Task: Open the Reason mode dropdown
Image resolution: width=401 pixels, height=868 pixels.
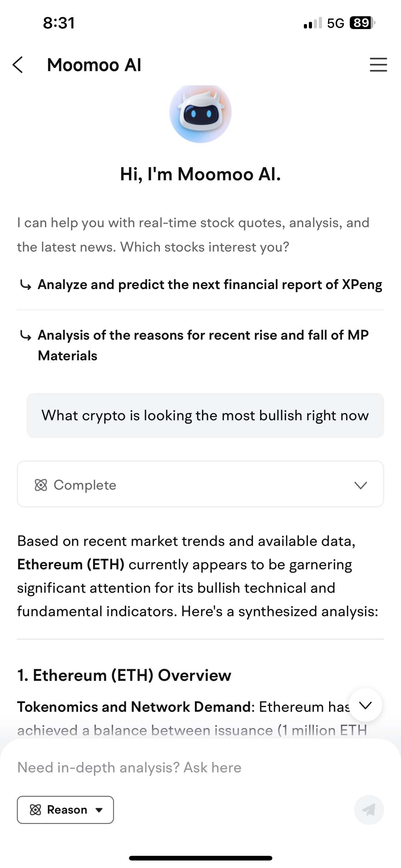Action: tap(65, 809)
